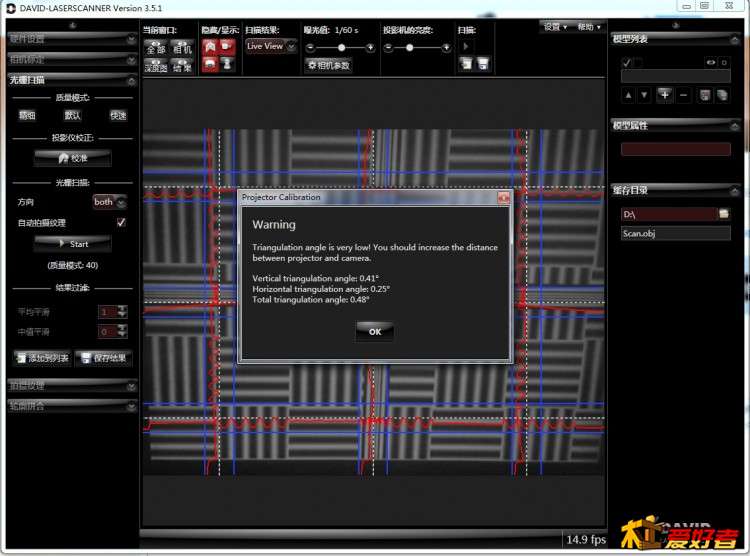Browse folder icon next to D:\ path
This screenshot has height=556, width=750.
724,213
